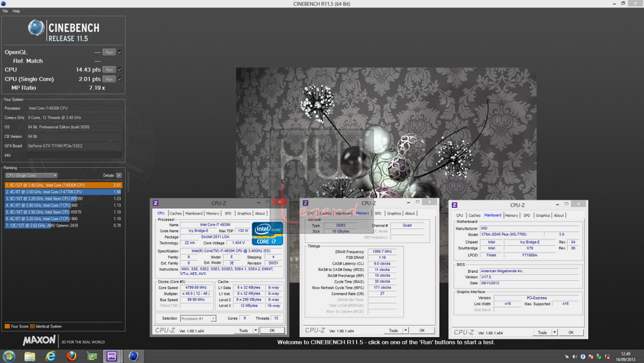Click the Z icon in Memory-tab CPU-Z window title
Viewport: 644px width, 363px height.
coord(306,203)
